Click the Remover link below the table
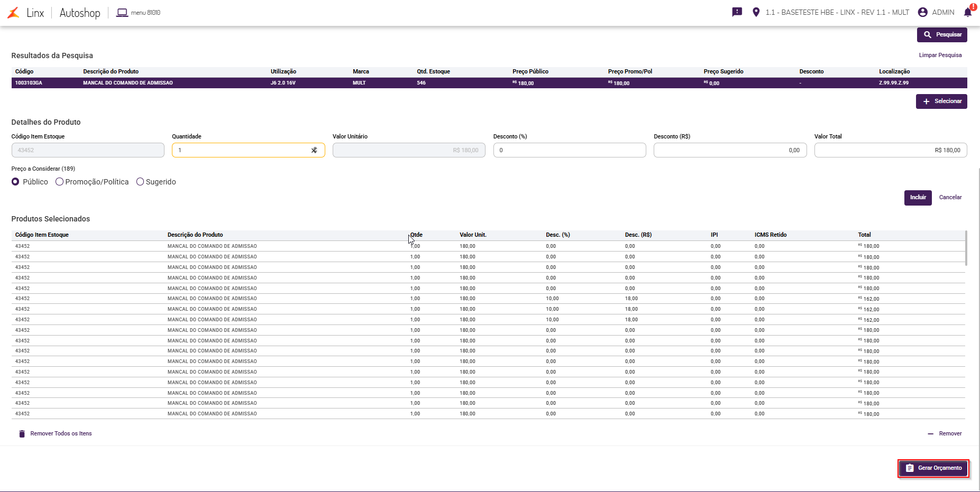The width and height of the screenshot is (980, 492). click(x=945, y=434)
